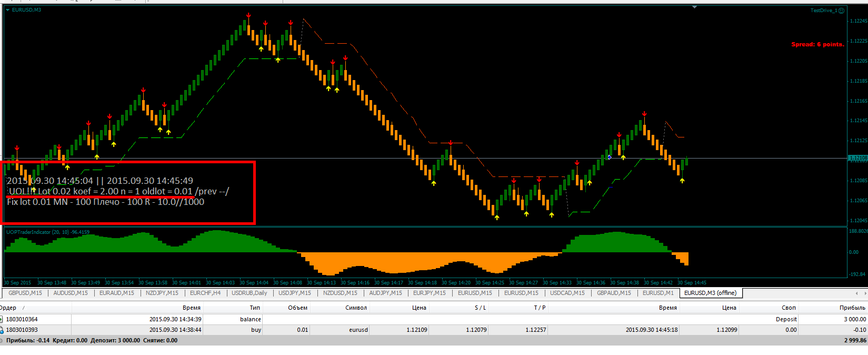Select the buy order icon for order 1803010393
Viewport: 868px width, 355px height.
(2, 330)
